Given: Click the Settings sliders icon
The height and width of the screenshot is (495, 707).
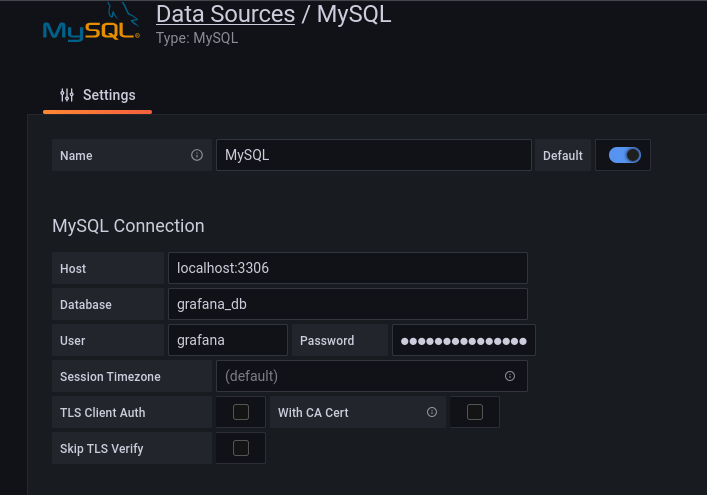Looking at the screenshot, I should coord(67,95).
